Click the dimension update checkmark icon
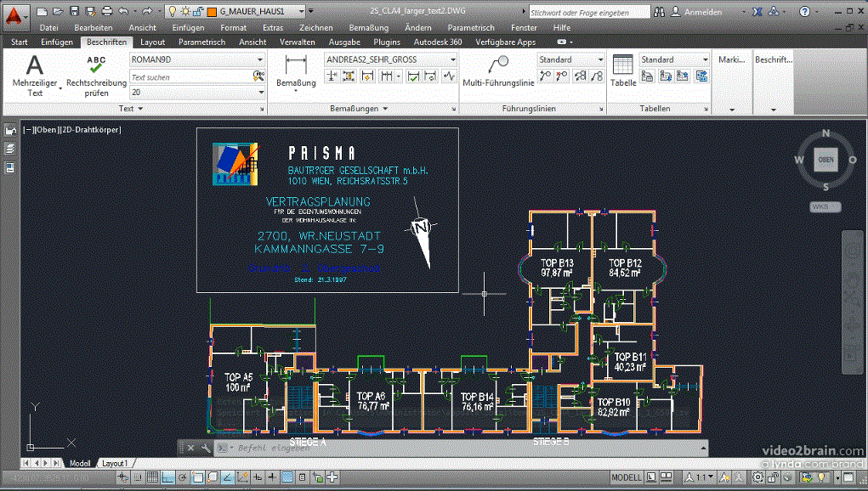The height and width of the screenshot is (491, 868). [x=412, y=76]
